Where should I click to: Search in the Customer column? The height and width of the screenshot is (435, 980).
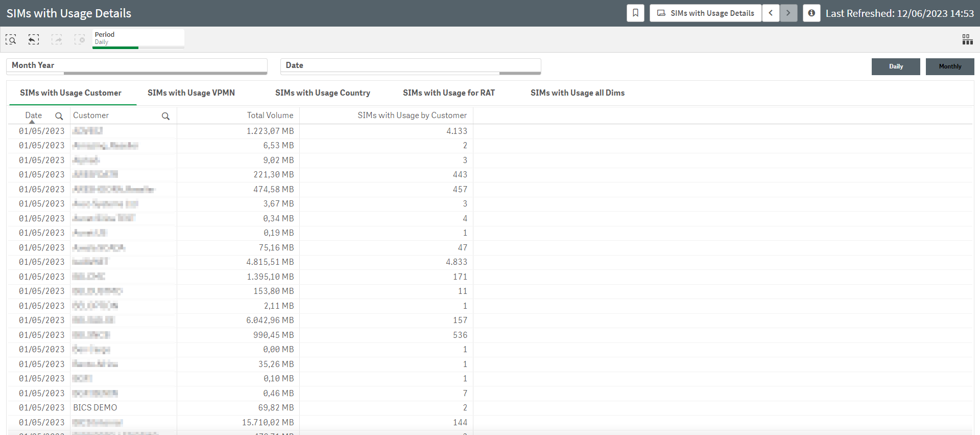[x=165, y=116]
